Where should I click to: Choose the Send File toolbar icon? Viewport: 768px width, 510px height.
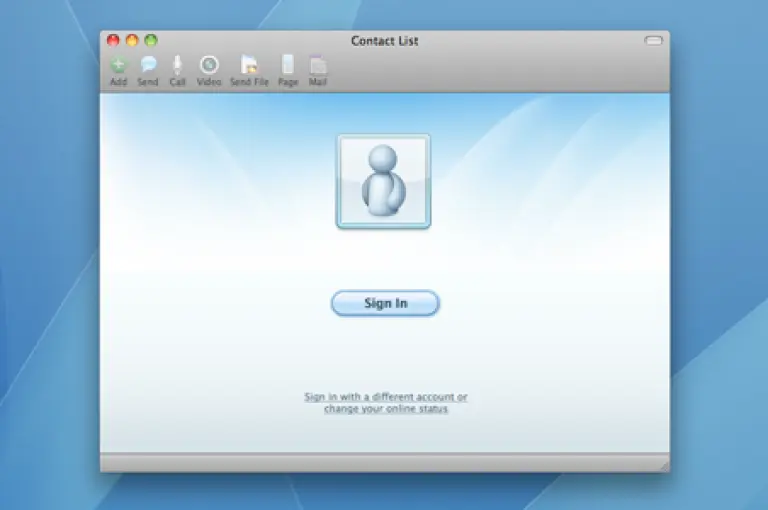249,66
